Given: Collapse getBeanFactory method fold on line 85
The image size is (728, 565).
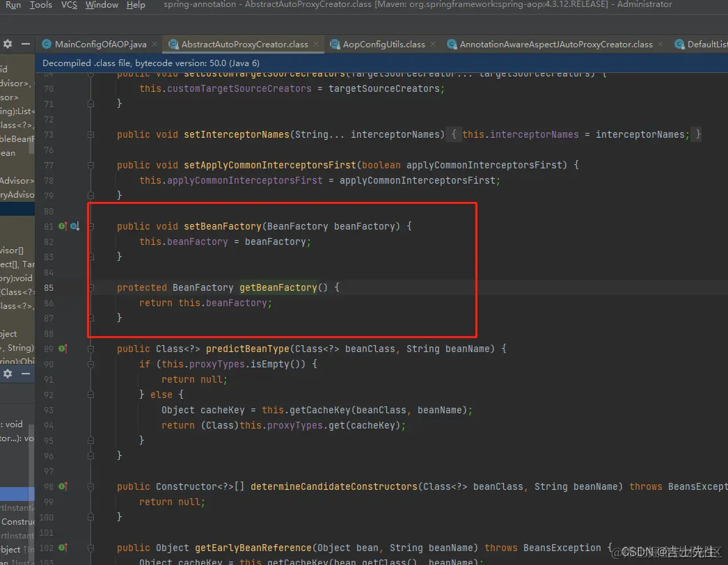Looking at the screenshot, I should point(91,288).
